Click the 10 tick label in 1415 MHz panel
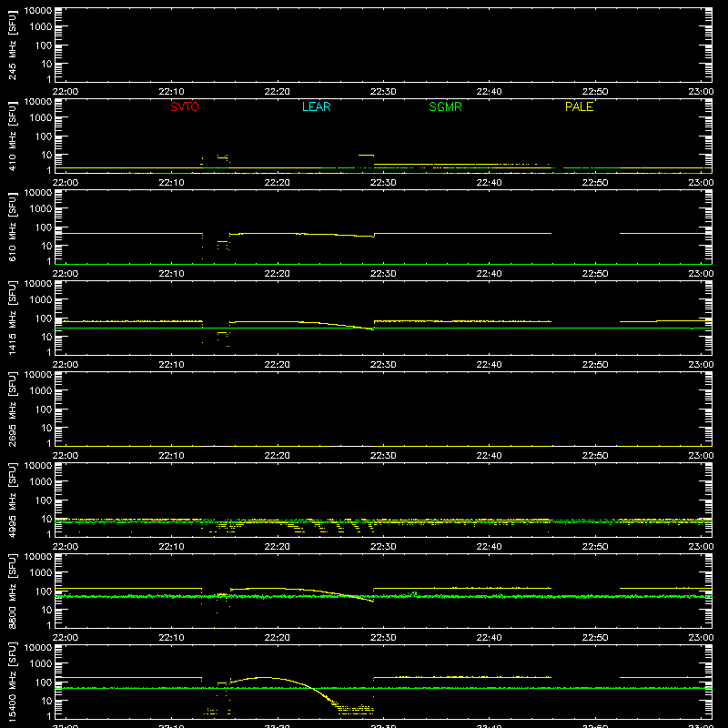The width and height of the screenshot is (728, 728). coord(47,337)
